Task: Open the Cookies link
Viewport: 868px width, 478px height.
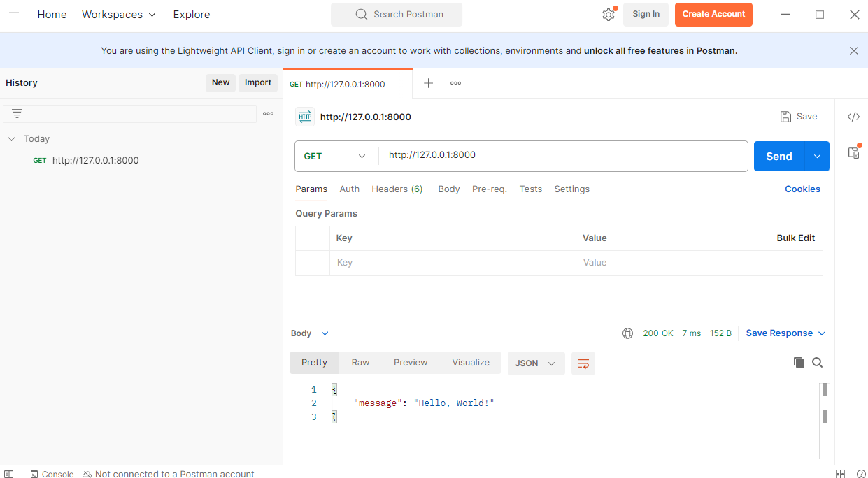Action: 802,189
